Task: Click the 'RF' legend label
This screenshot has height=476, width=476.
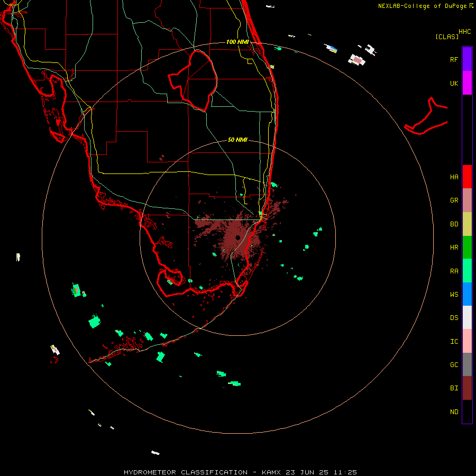Action: coord(454,59)
